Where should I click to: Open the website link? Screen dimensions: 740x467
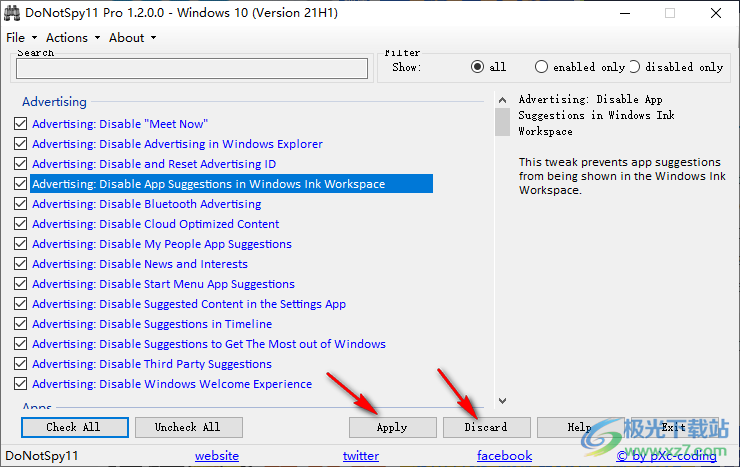(217, 456)
